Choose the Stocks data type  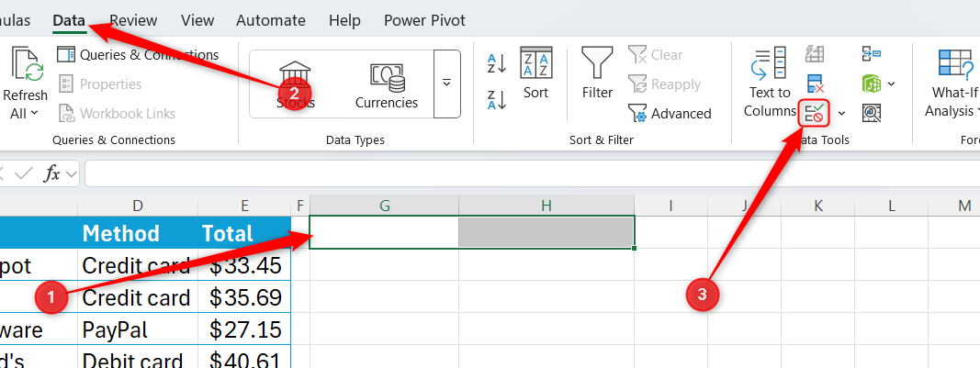pos(296,84)
